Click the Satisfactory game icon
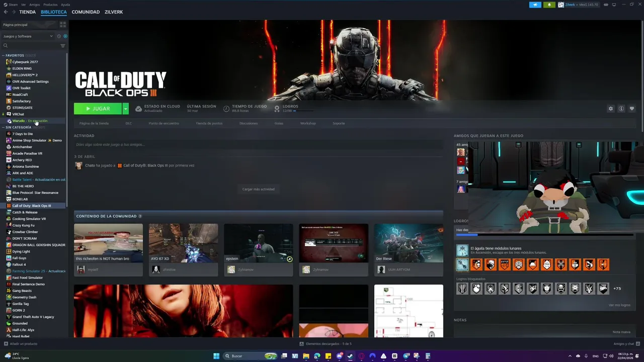 (9, 101)
